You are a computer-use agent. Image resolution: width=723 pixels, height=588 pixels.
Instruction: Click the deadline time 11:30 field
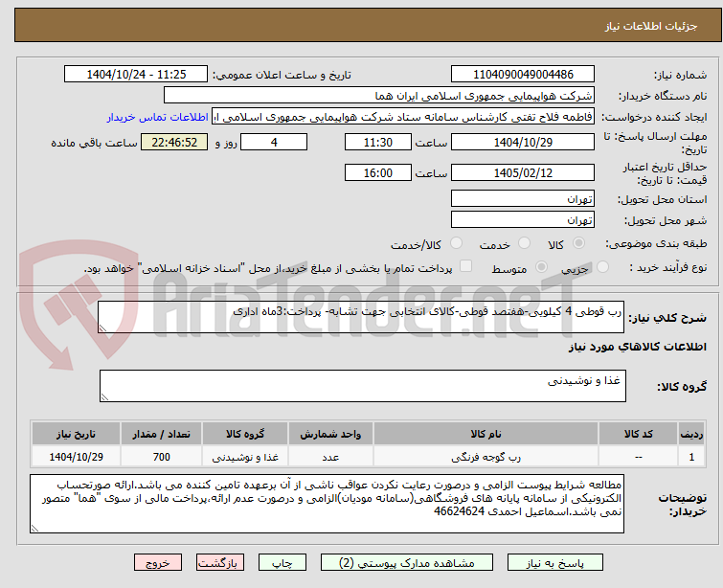[x=378, y=142]
